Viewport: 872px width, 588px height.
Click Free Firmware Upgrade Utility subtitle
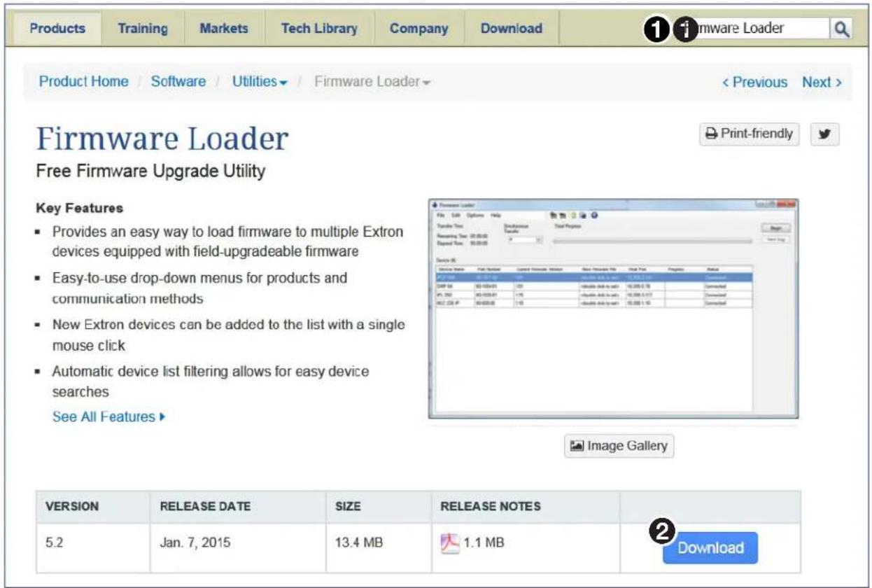pyautogui.click(x=150, y=171)
